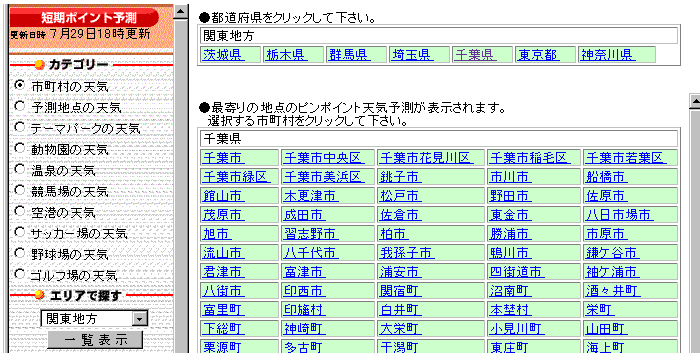This screenshot has width=700, height=360.
Task: Open 流山市 link
Action: [x=223, y=253]
